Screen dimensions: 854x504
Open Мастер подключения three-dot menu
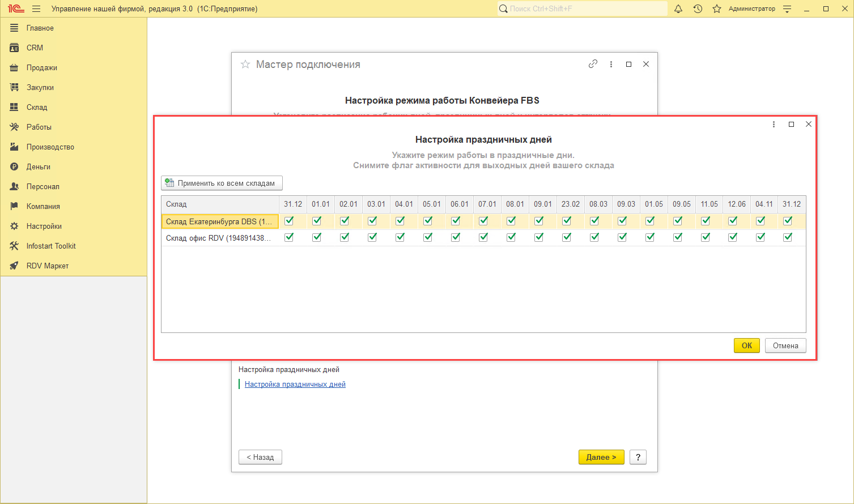(611, 64)
